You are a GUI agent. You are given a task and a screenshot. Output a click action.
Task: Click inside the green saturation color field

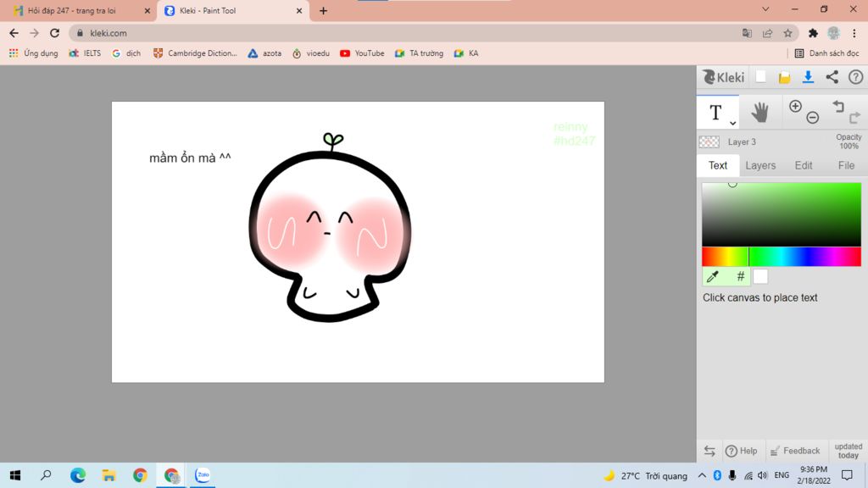[x=781, y=214]
